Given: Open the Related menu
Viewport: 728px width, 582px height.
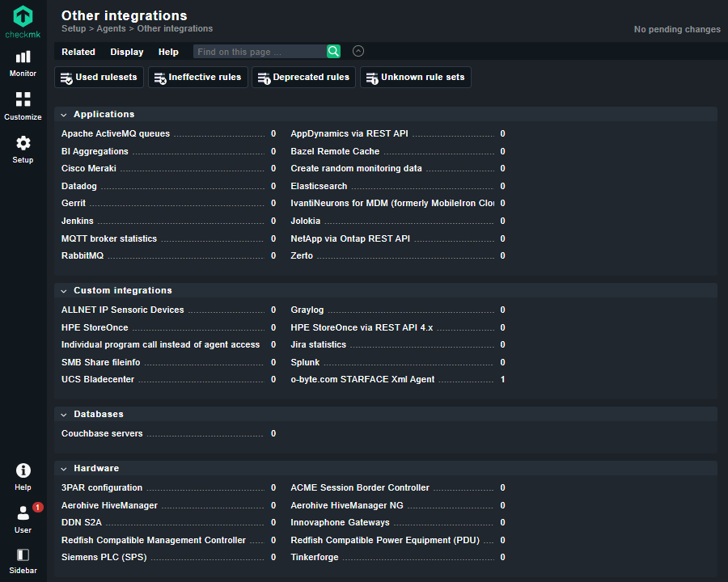Looking at the screenshot, I should (x=78, y=52).
